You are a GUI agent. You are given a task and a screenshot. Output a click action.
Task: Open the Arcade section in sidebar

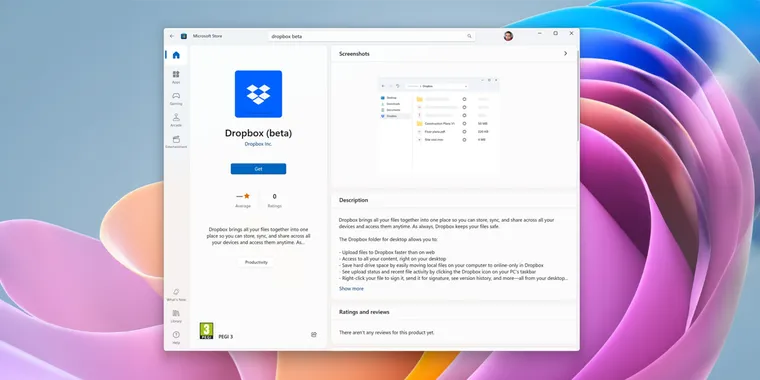(176, 120)
